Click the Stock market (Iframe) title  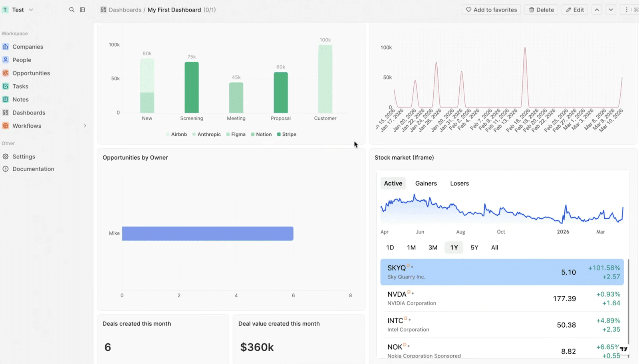[404, 158]
